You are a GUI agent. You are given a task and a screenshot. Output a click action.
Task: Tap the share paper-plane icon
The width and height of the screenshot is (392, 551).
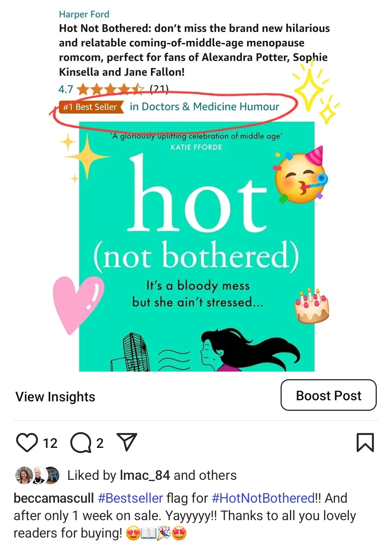point(127,442)
